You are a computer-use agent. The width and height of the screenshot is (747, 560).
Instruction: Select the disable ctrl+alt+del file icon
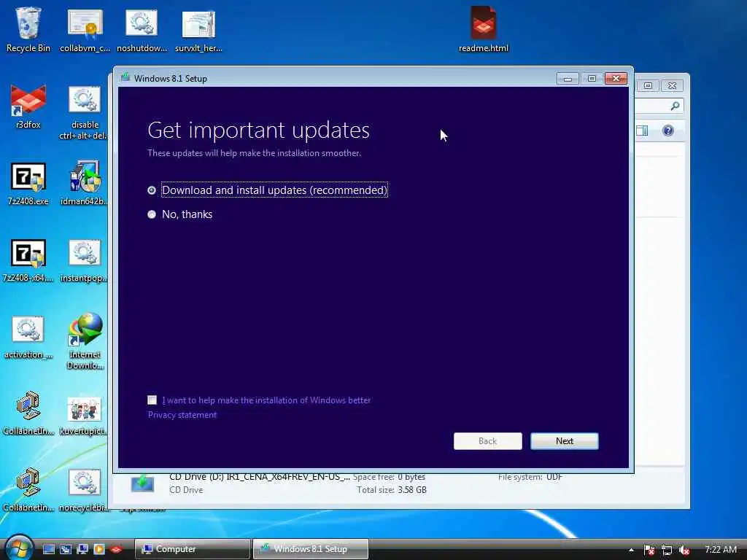click(85, 112)
